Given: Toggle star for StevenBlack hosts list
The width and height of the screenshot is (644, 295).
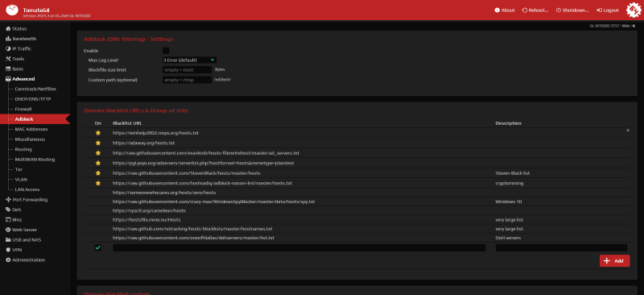Looking at the screenshot, I should coord(97,173).
